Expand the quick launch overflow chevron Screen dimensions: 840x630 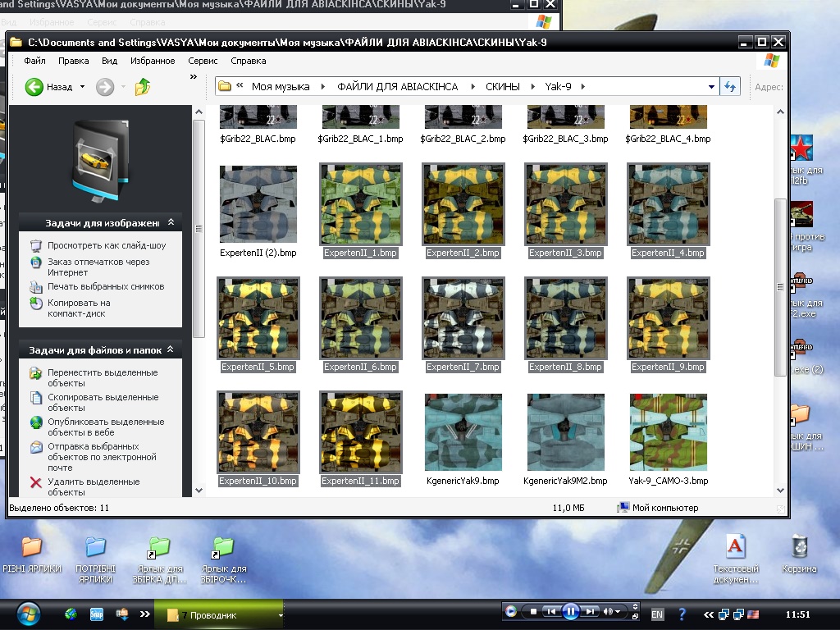(x=144, y=614)
